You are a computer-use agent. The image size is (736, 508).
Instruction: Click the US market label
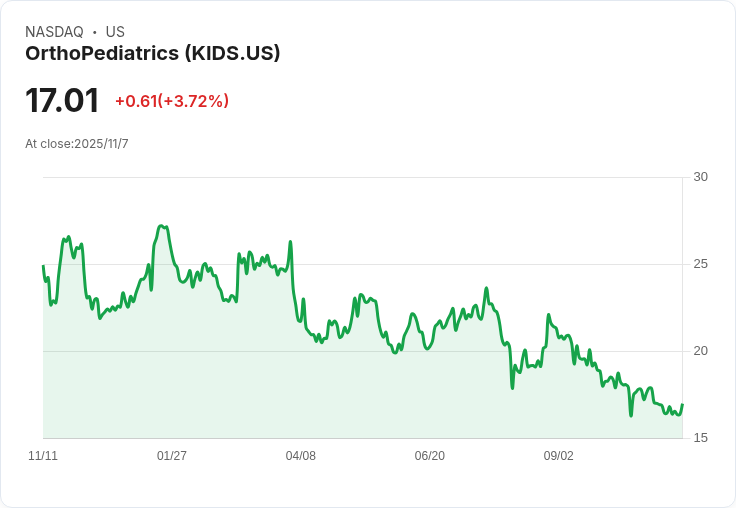(115, 32)
